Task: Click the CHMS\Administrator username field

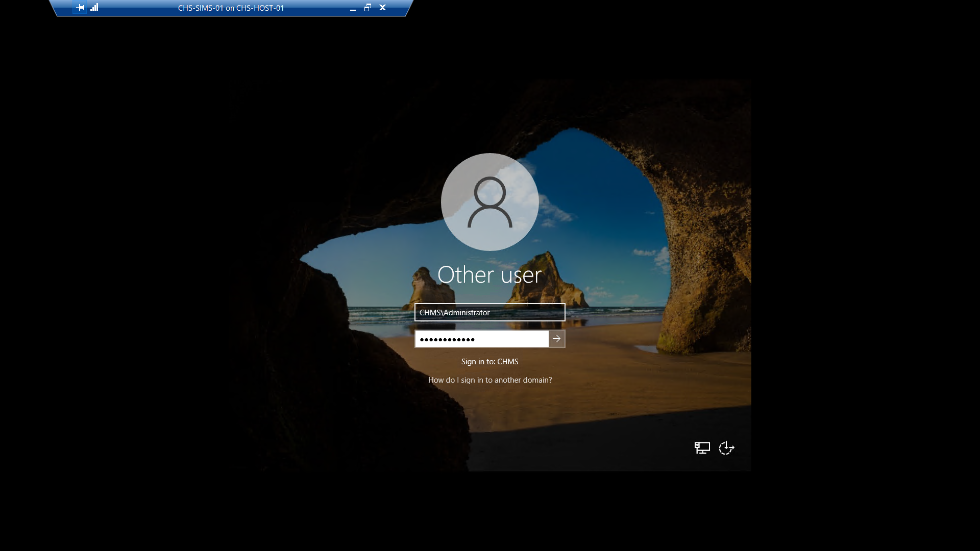Action: 489,312
